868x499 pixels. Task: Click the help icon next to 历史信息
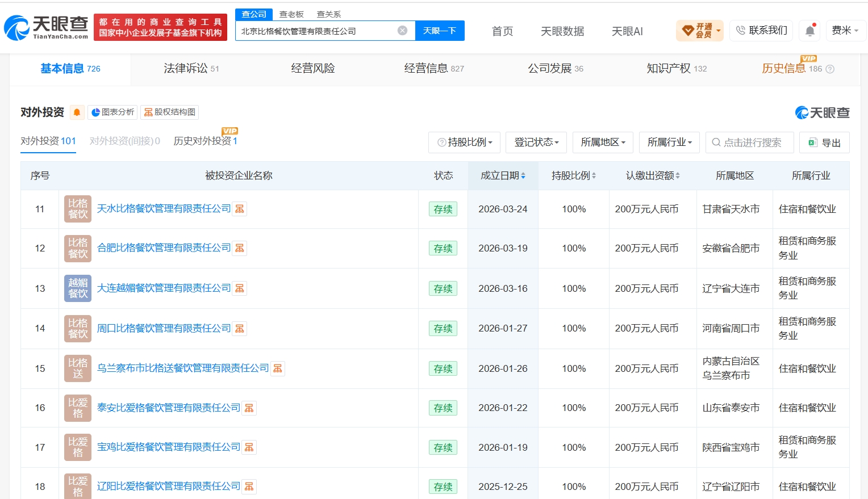click(830, 69)
